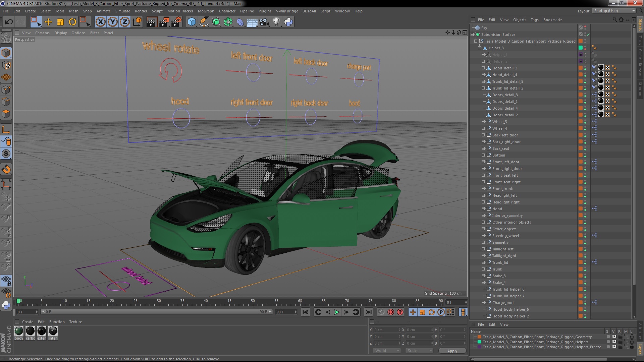Open the Structure side tab
Viewport: 644px width, 362px height.
pyautogui.click(x=640, y=90)
